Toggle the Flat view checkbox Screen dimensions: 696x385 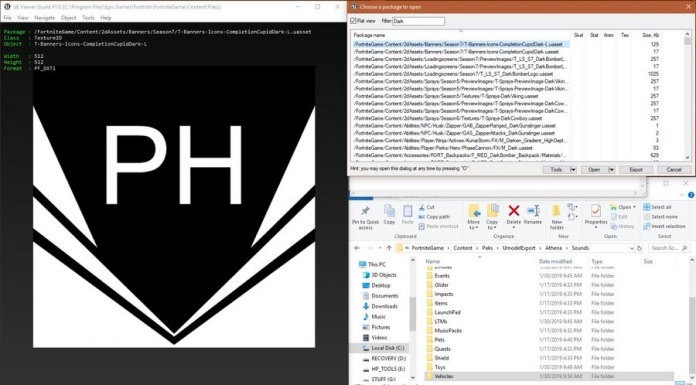click(353, 21)
